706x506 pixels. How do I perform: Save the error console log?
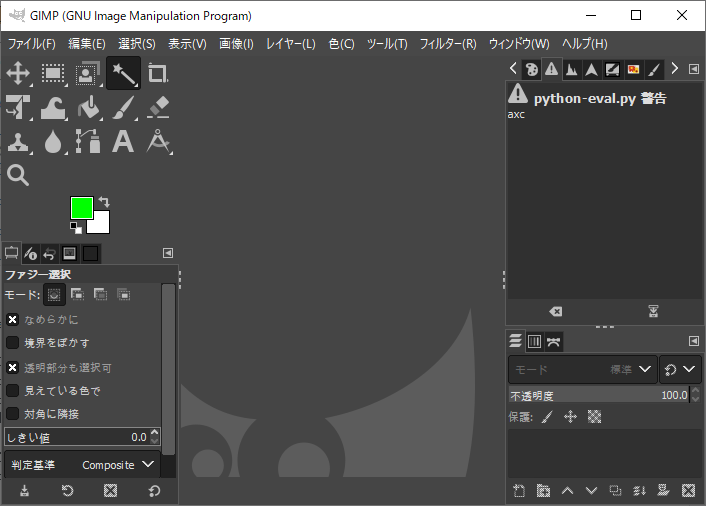[x=653, y=311]
